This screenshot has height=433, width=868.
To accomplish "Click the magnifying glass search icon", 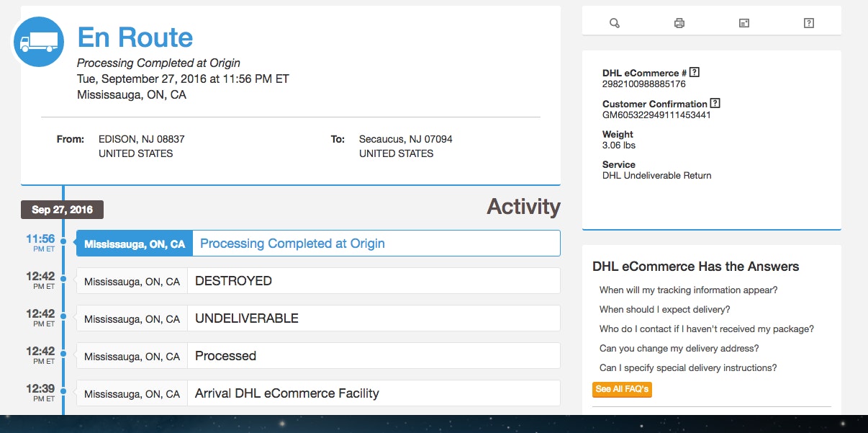I will tap(615, 23).
